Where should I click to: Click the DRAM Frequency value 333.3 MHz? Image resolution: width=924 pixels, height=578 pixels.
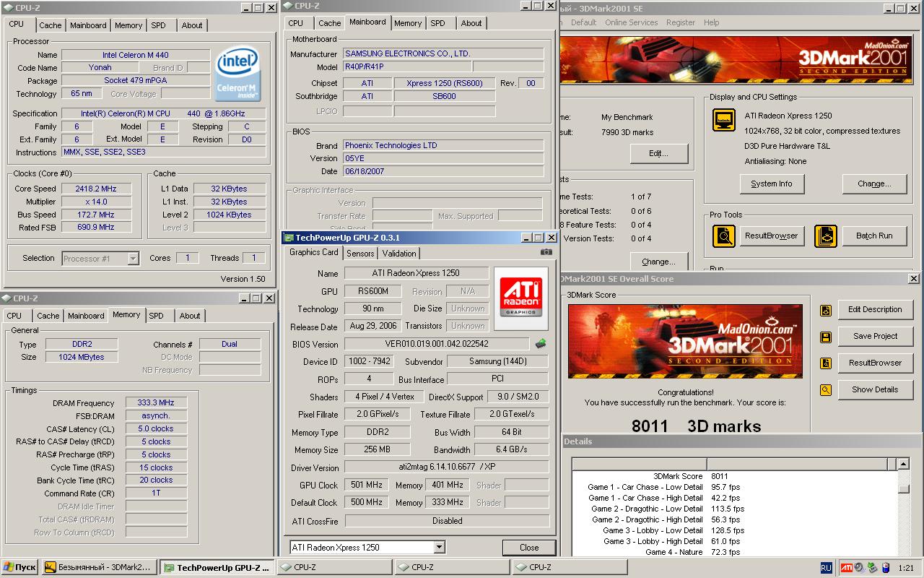point(156,403)
